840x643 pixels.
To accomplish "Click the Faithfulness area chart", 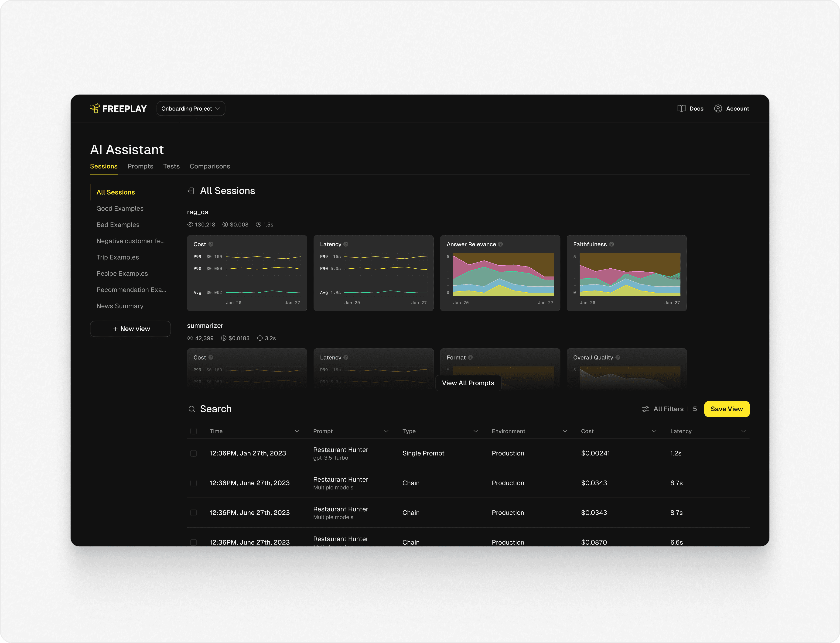I will pos(630,274).
